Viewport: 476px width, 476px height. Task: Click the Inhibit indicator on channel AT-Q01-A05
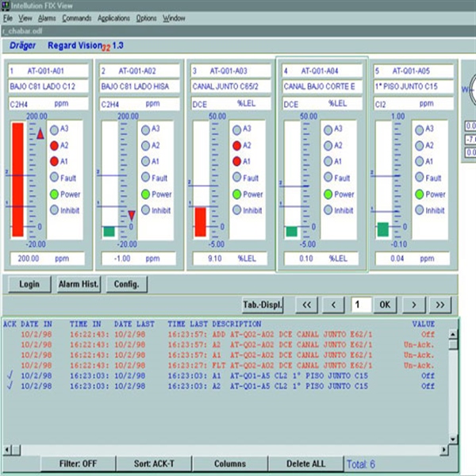coord(419,210)
